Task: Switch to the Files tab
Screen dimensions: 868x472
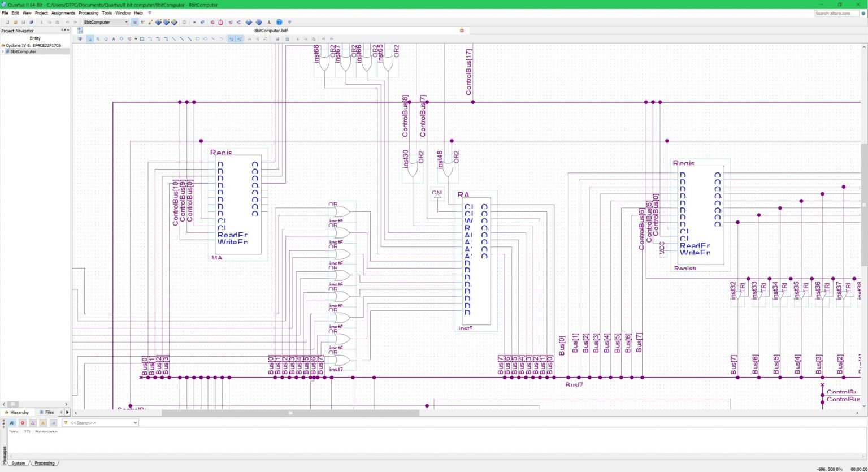Action: point(47,412)
